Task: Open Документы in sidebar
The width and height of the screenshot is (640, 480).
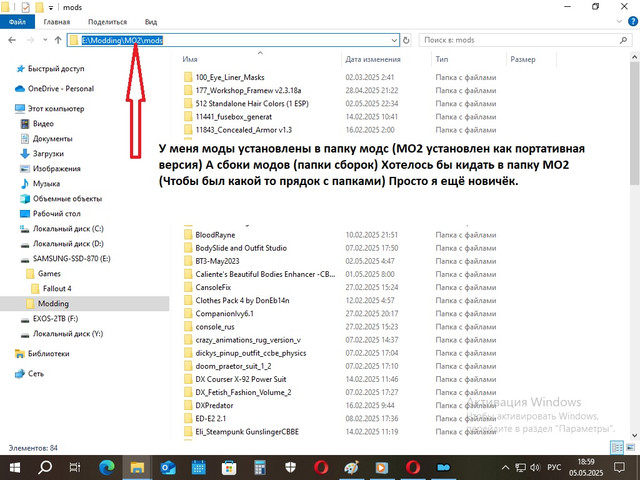Action: (47, 139)
